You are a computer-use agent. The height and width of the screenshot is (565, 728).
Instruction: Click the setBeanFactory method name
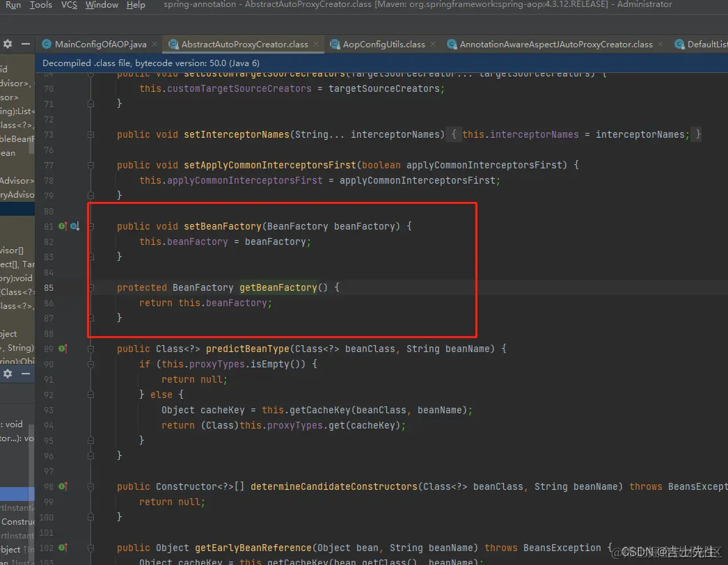[223, 226]
